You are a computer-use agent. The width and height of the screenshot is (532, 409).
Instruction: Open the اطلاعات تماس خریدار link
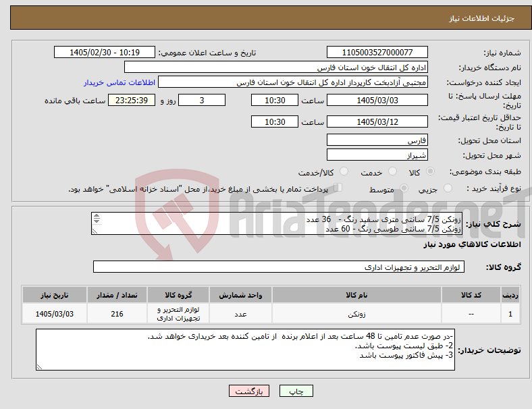(x=119, y=82)
